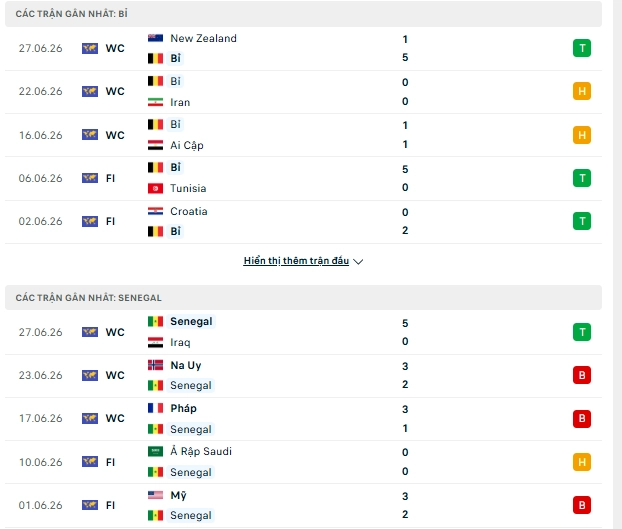Screen dimensions: 622x529
Task: Select Iraq team name in Senegal match
Action: (x=180, y=342)
